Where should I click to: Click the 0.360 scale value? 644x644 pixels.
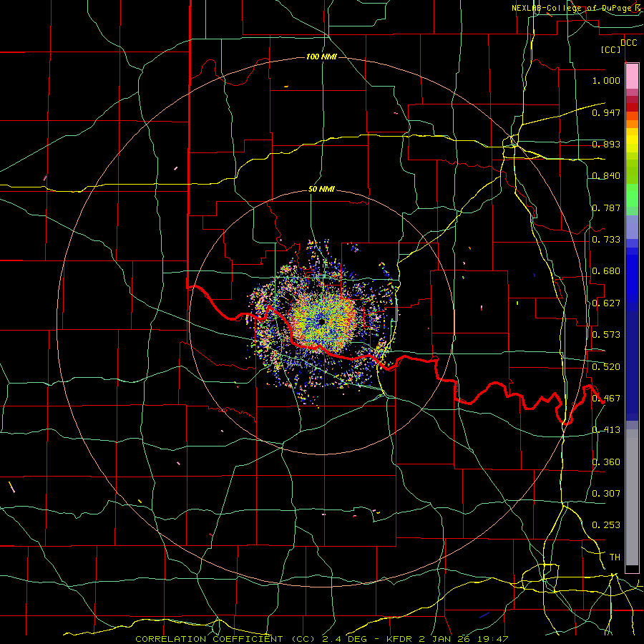(x=606, y=462)
